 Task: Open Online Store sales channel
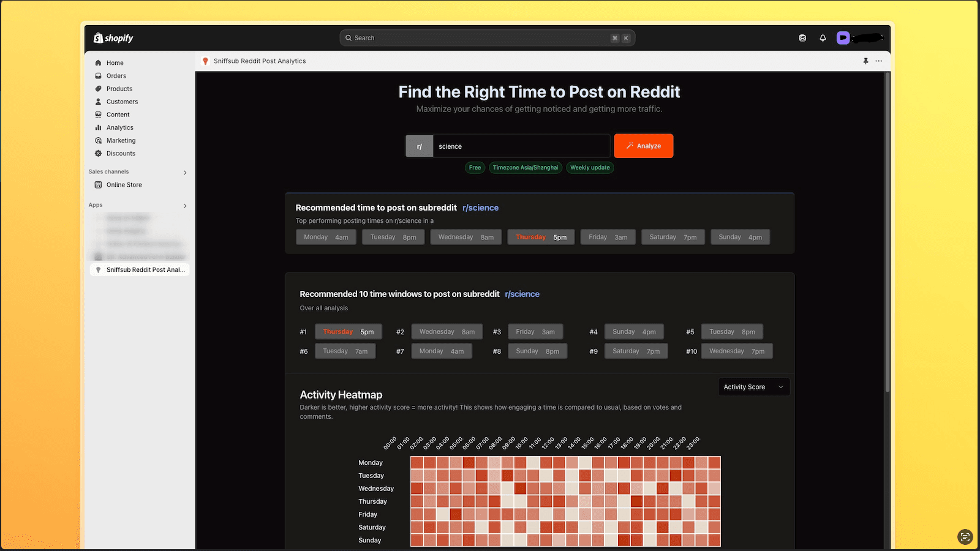click(124, 185)
